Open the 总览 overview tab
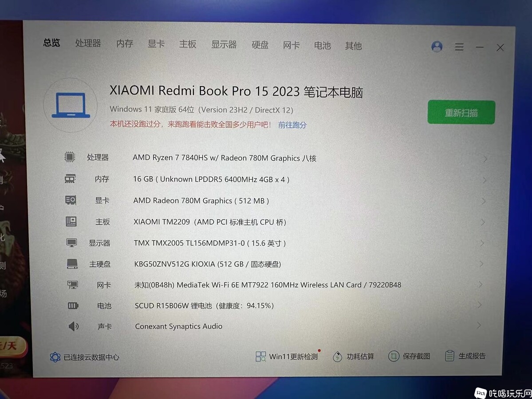532x399 pixels. pos(51,43)
